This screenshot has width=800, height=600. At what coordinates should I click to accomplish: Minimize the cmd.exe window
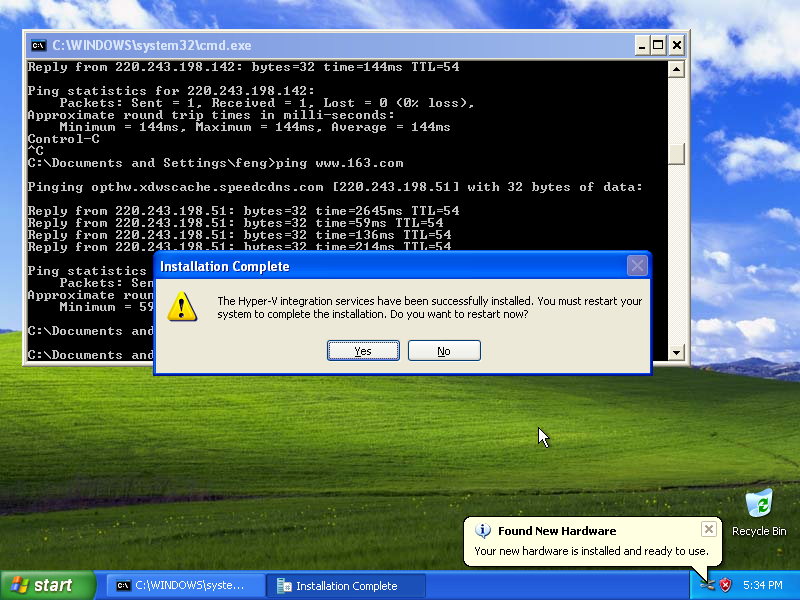tap(640, 45)
